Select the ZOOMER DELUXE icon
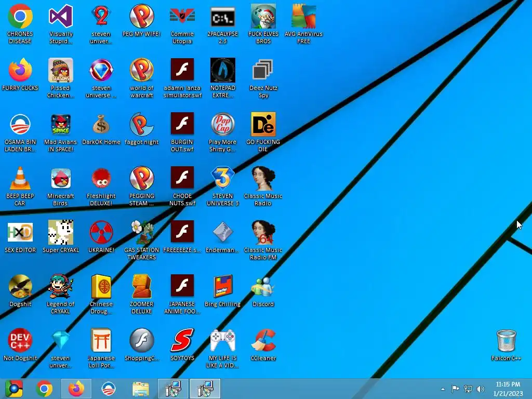 pos(141,286)
